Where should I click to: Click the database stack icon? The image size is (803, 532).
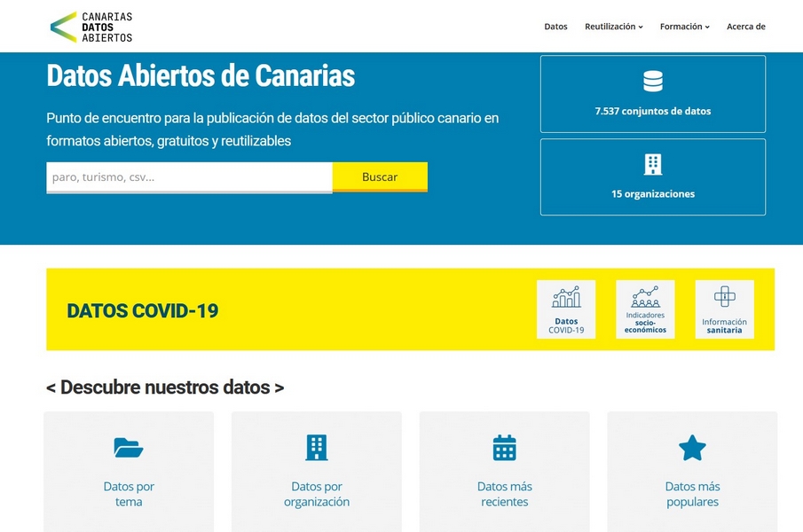pos(653,82)
